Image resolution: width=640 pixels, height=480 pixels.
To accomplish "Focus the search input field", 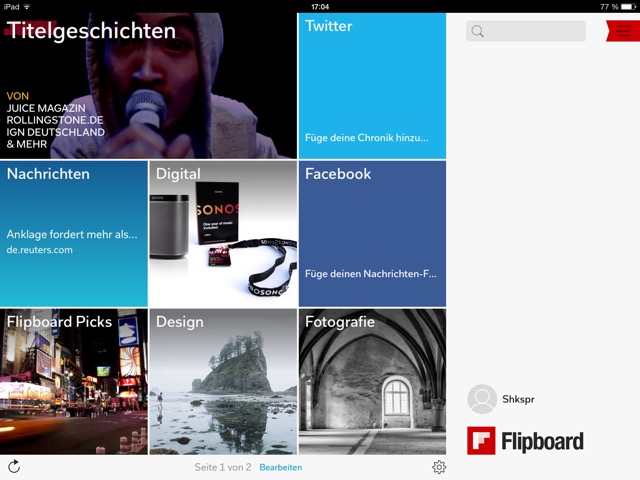I will point(535,32).
